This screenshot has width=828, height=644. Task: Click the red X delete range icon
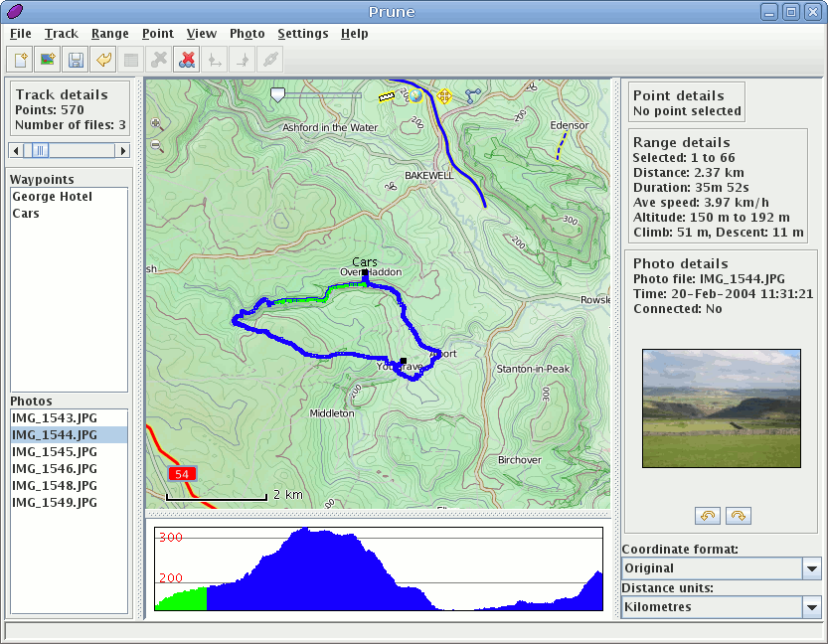click(186, 60)
